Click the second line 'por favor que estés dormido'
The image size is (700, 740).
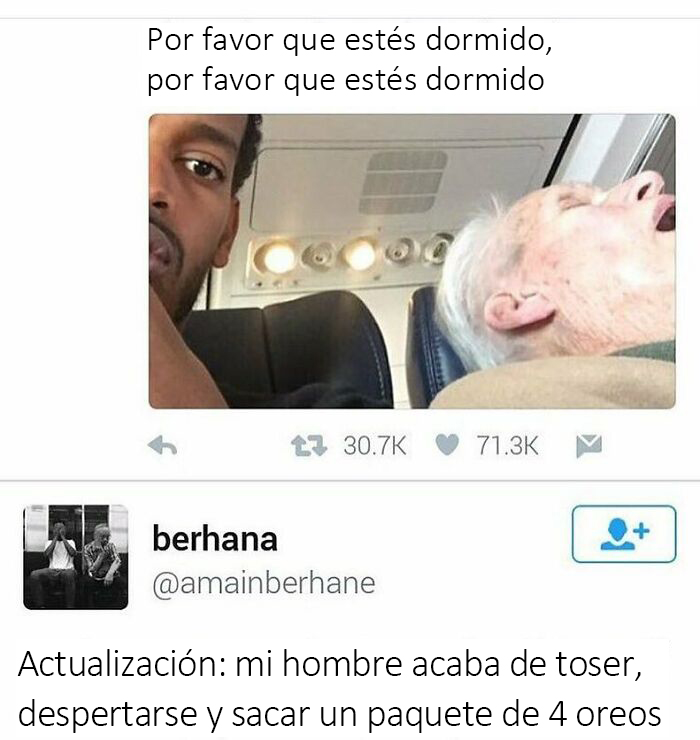pyautogui.click(x=346, y=79)
